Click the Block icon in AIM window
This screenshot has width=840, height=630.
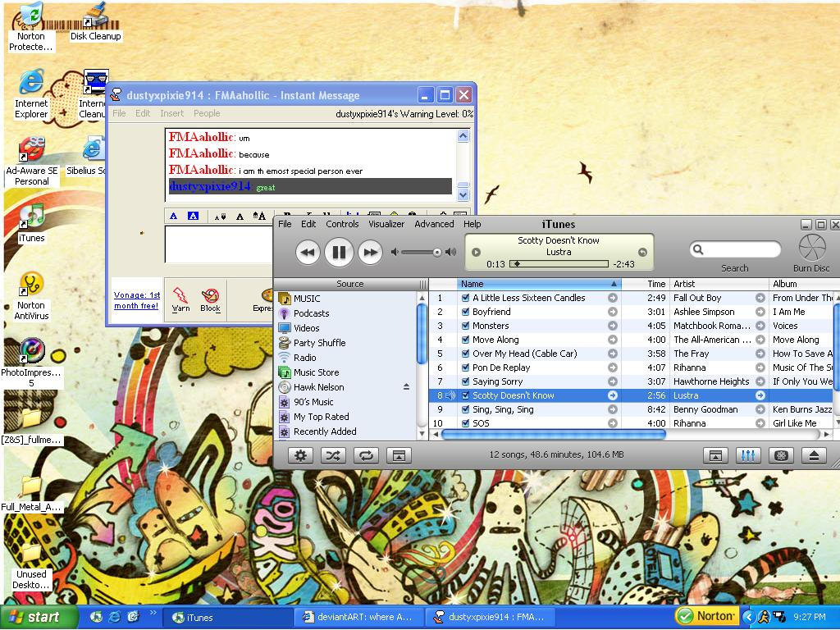[x=210, y=299]
